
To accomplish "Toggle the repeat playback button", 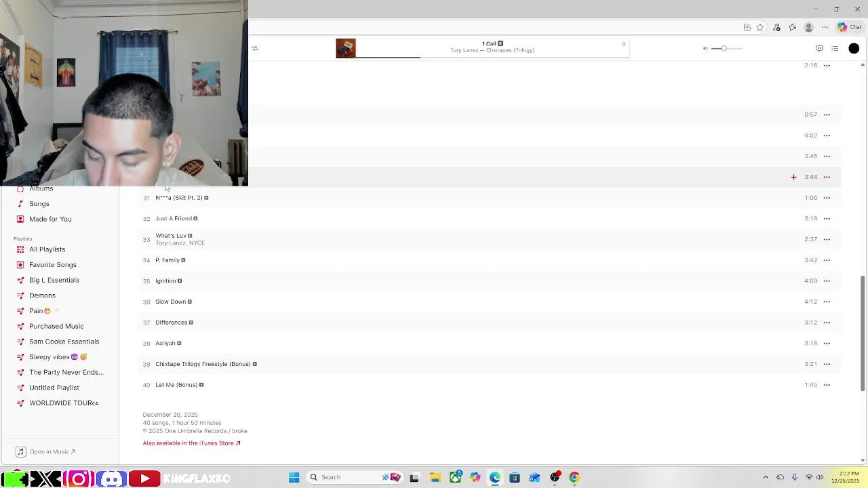I will pyautogui.click(x=255, y=48).
